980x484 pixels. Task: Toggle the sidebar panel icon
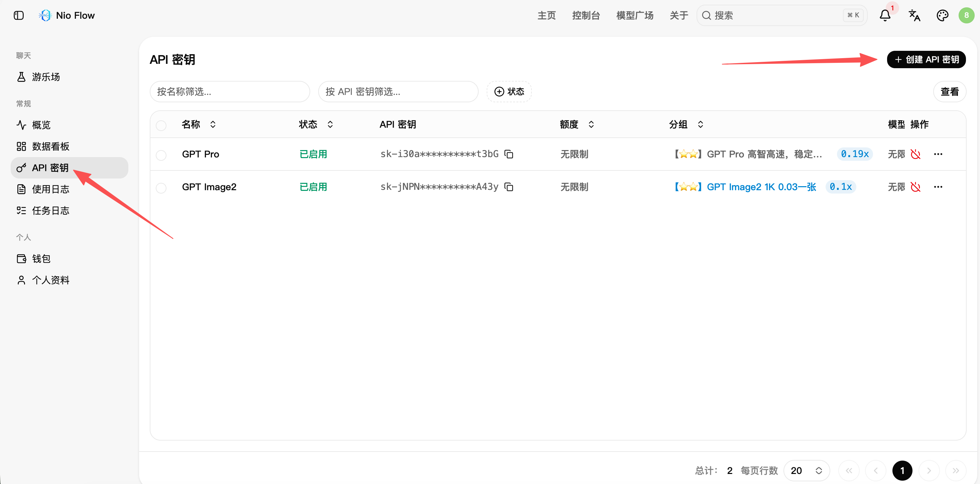click(x=19, y=15)
